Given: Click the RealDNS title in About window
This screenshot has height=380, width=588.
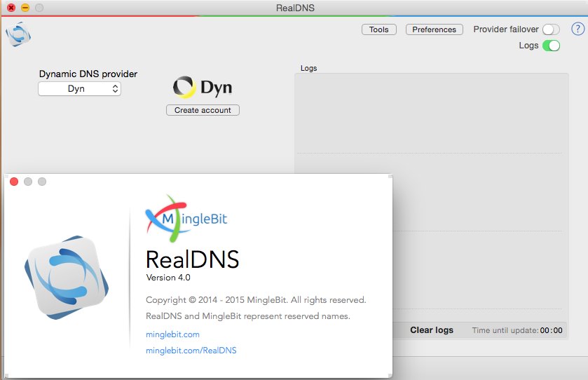Looking at the screenshot, I should coord(192,259).
